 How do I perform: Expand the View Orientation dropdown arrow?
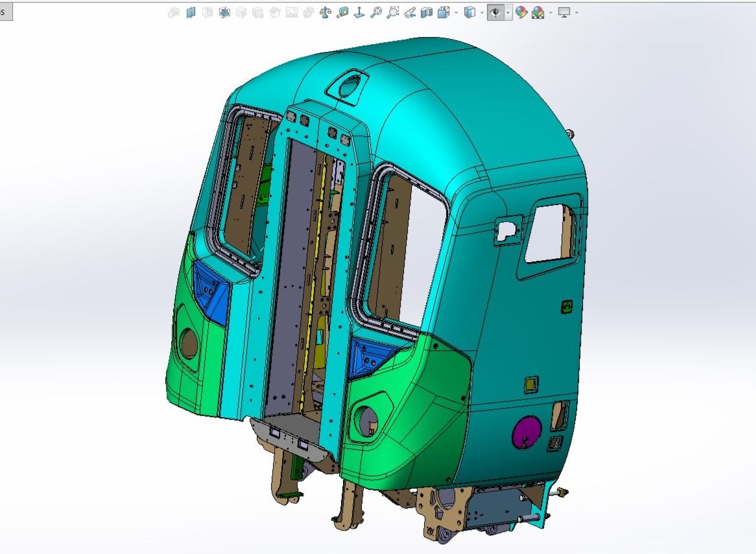point(456,12)
